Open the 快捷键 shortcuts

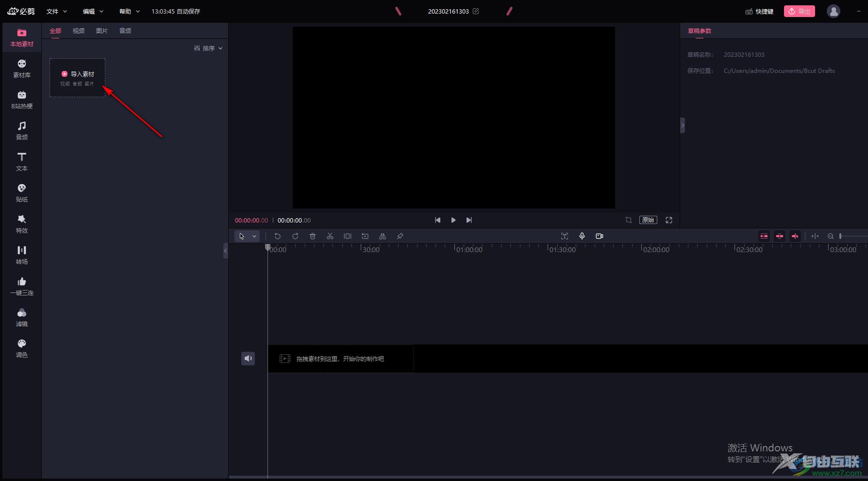click(x=760, y=11)
